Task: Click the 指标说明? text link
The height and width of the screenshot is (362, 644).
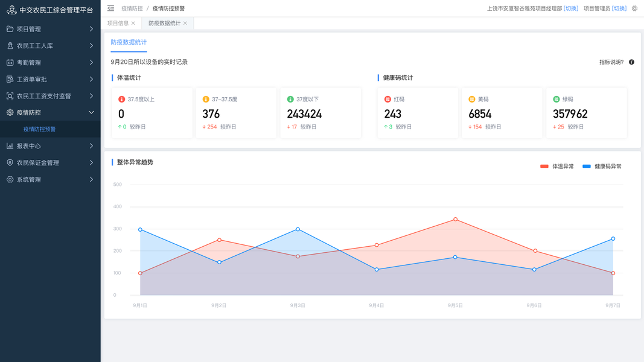Action: [611, 62]
